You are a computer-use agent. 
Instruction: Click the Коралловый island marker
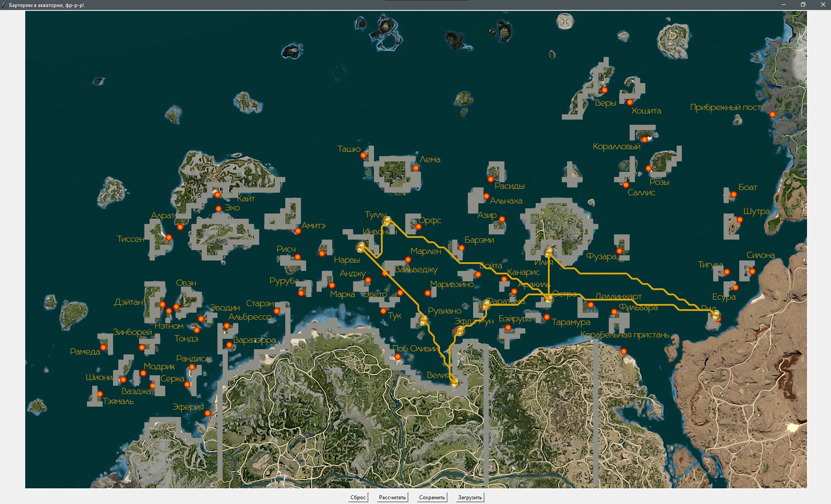point(644,140)
